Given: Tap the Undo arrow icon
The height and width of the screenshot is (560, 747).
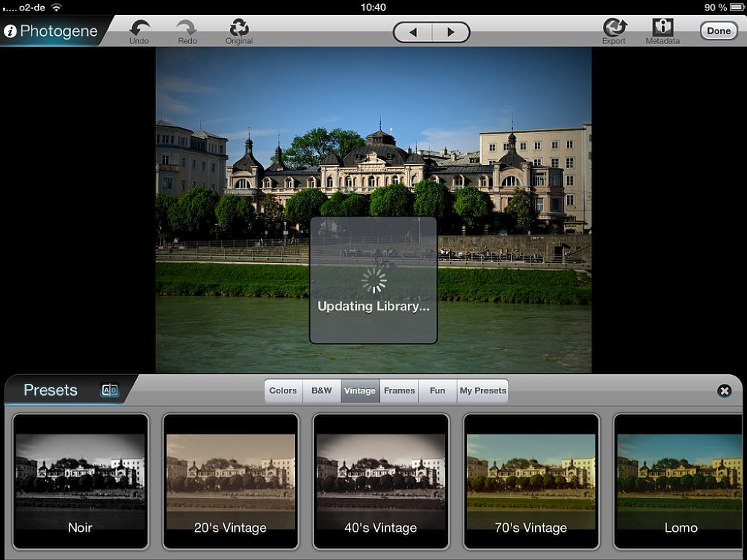Looking at the screenshot, I should click(x=139, y=28).
